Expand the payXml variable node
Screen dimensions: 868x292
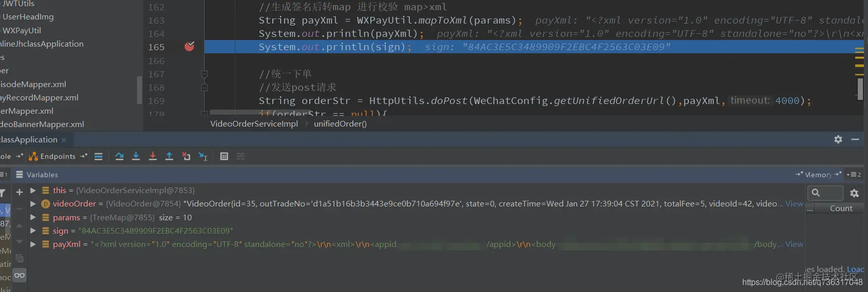[x=33, y=244]
